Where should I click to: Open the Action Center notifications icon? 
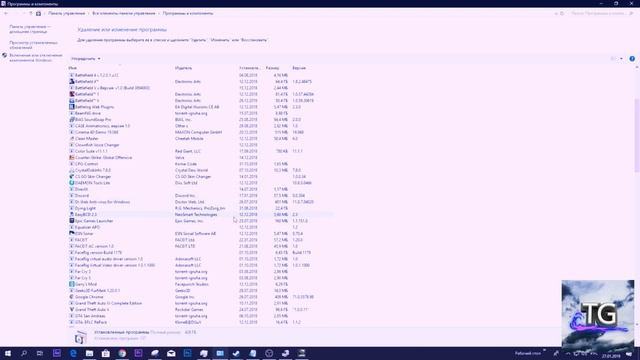pos(629,354)
